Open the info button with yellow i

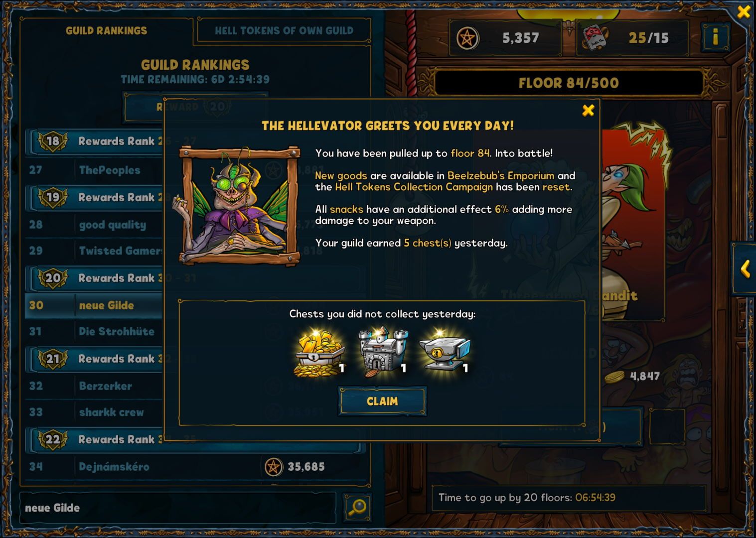click(x=715, y=37)
